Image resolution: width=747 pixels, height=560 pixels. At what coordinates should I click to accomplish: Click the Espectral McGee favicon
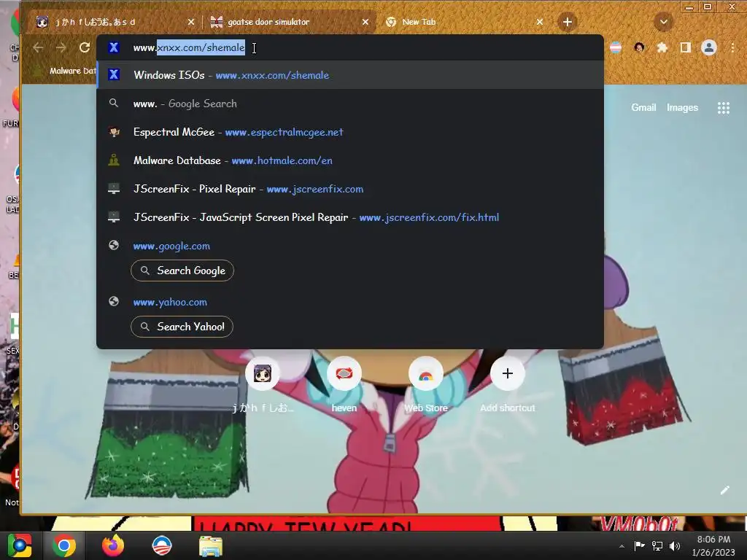point(114,132)
